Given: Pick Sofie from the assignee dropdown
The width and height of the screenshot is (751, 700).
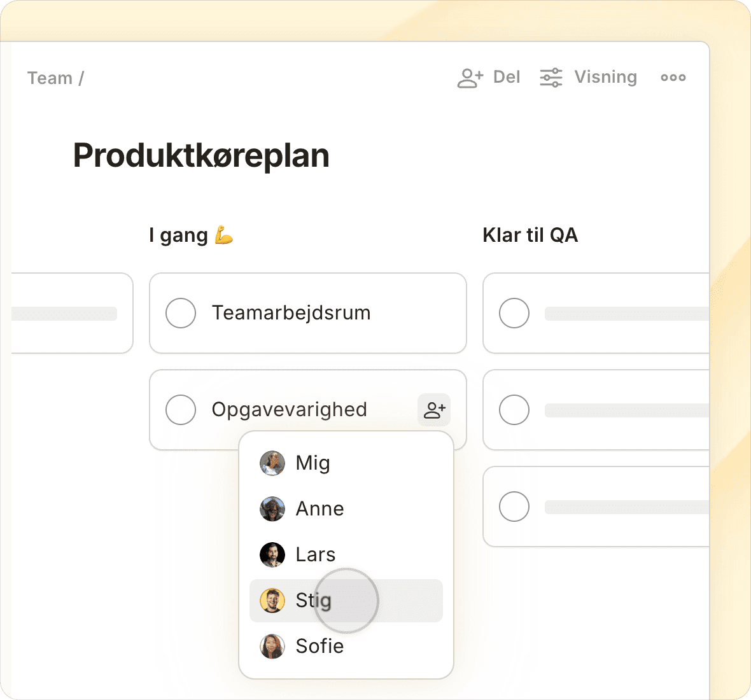Looking at the screenshot, I should click(x=319, y=646).
